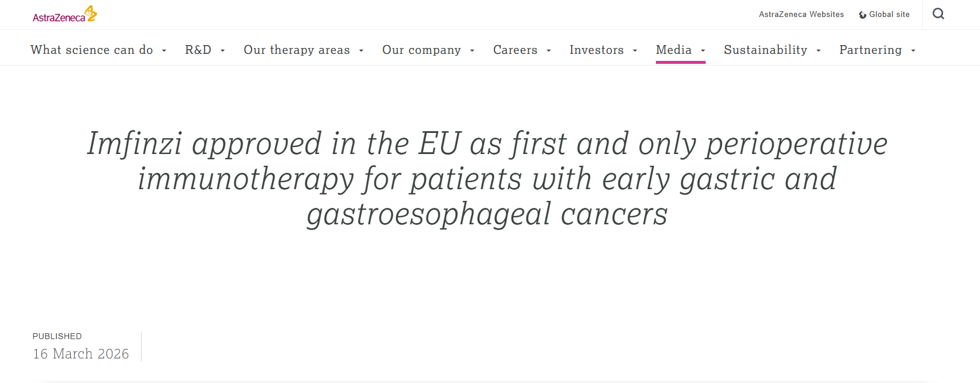This screenshot has height=383, width=980.
Task: Click the Imfinzi article headline
Action: point(487,179)
